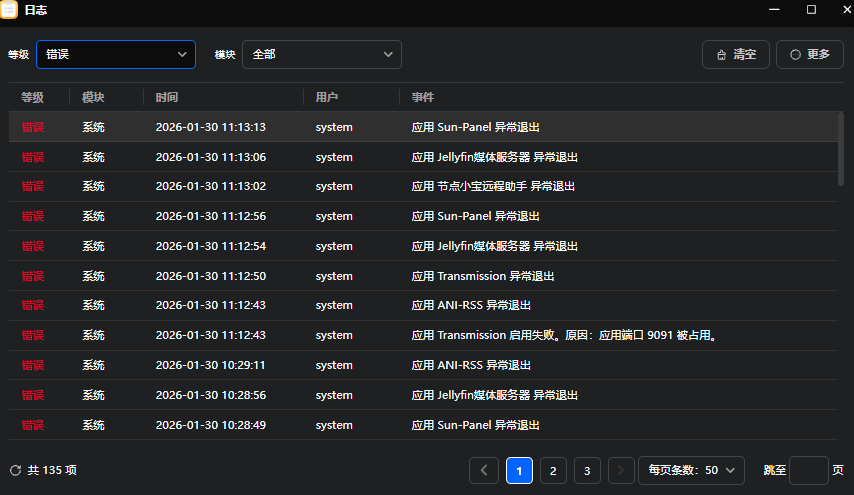Go to next page with right arrow

621,470
